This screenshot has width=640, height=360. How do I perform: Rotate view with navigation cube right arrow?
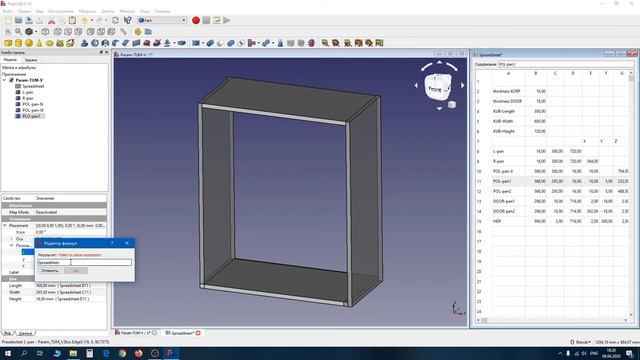coord(462,85)
